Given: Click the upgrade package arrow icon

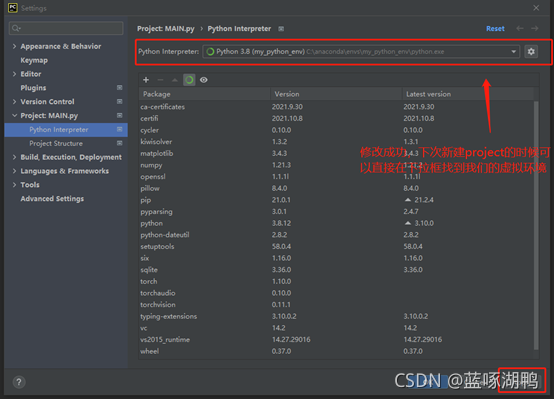Looking at the screenshot, I should pos(175,80).
